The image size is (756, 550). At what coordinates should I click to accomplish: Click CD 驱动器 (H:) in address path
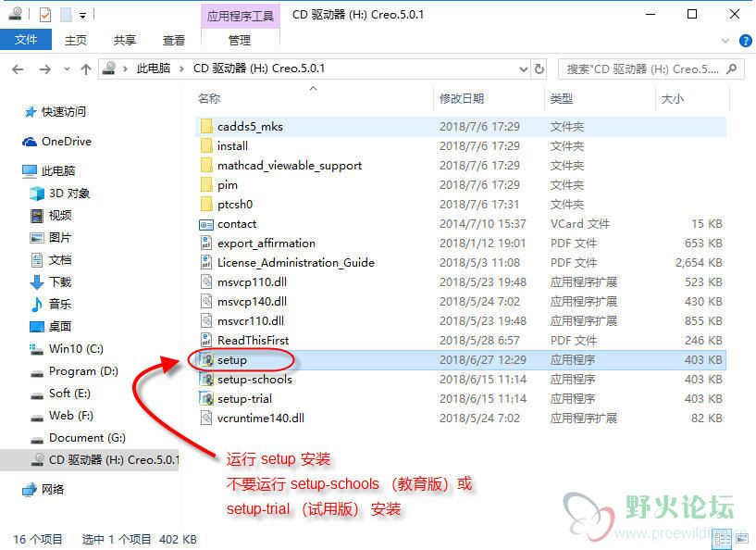pos(259,69)
